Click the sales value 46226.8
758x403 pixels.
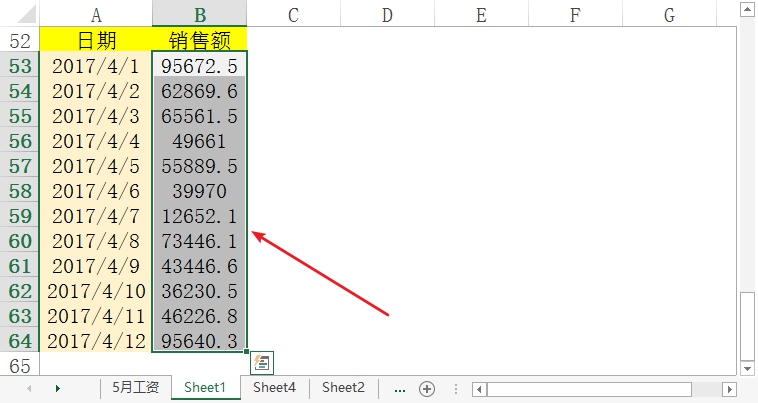point(200,316)
